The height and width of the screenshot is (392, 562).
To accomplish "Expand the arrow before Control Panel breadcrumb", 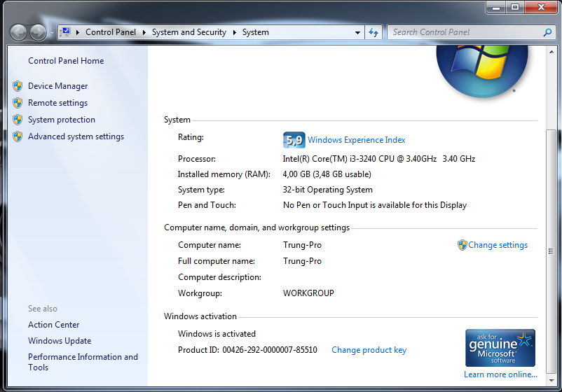I will tap(77, 32).
